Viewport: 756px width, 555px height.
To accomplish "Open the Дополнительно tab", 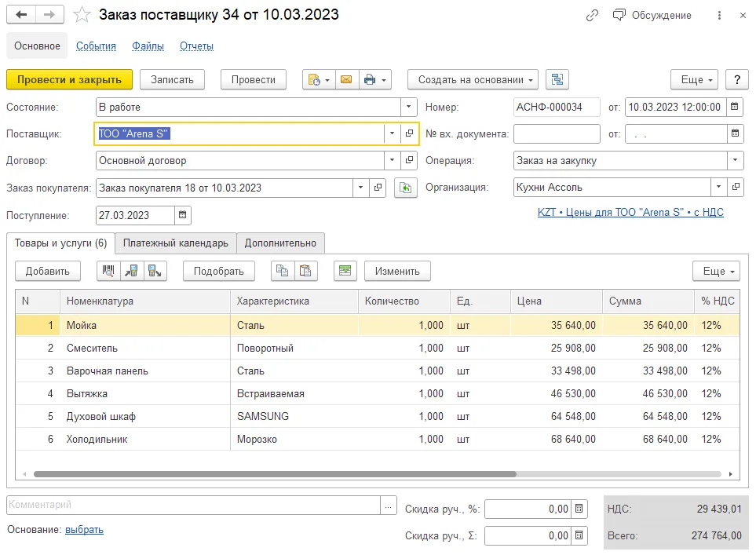I will [x=280, y=243].
